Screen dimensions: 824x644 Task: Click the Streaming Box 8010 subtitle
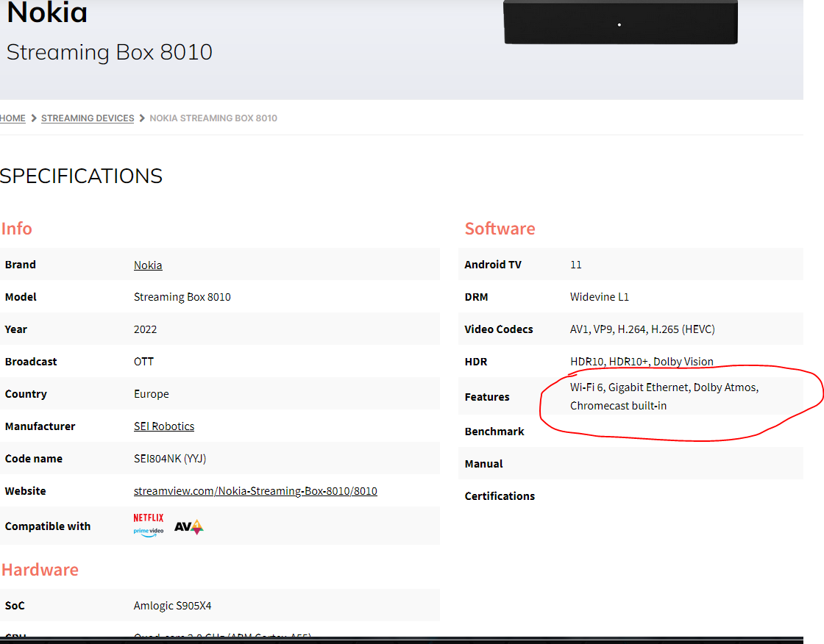[110, 52]
